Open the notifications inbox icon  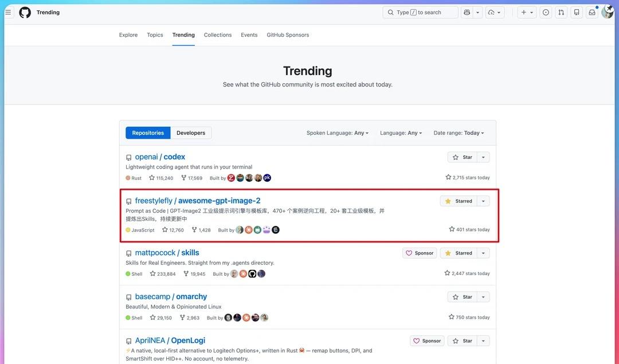click(591, 12)
